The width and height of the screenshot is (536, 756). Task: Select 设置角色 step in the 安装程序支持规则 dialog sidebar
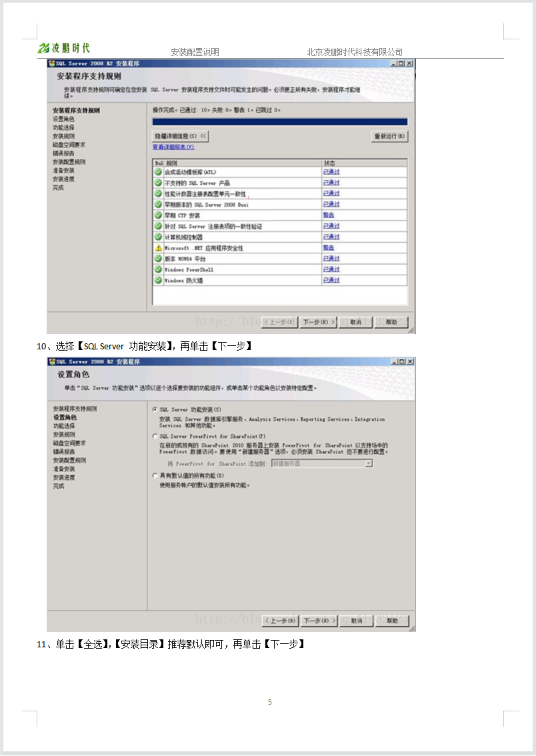63,119
